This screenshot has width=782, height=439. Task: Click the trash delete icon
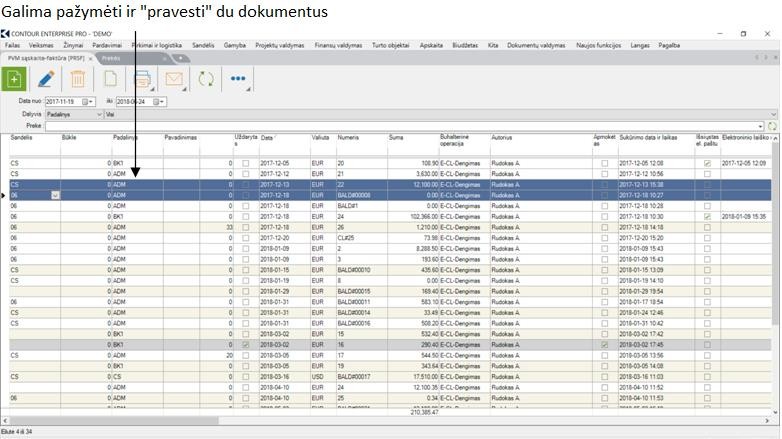click(77, 79)
